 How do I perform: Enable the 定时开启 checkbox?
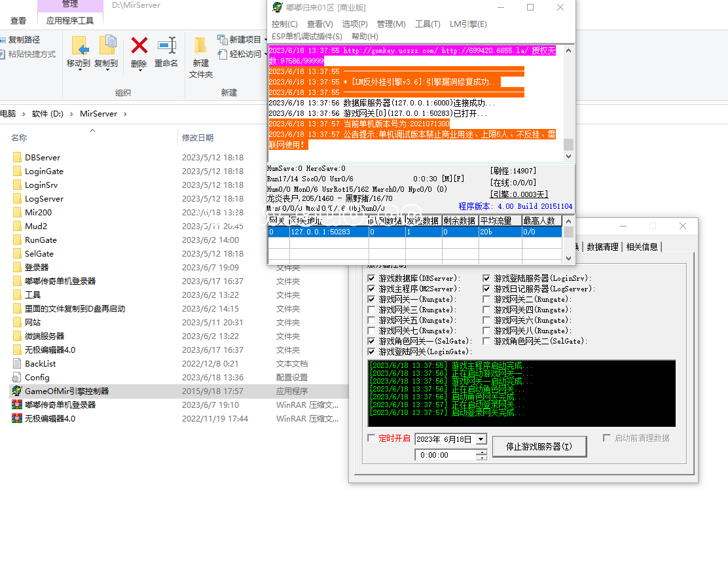coord(371,438)
